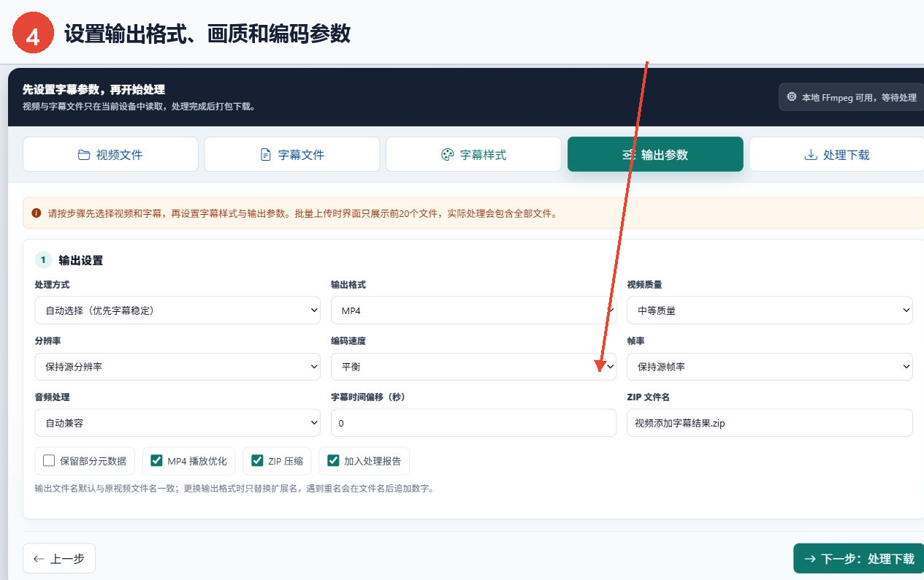Click 下一步：处理下载 button
Screen dimensions: 924x580
pos(859,558)
